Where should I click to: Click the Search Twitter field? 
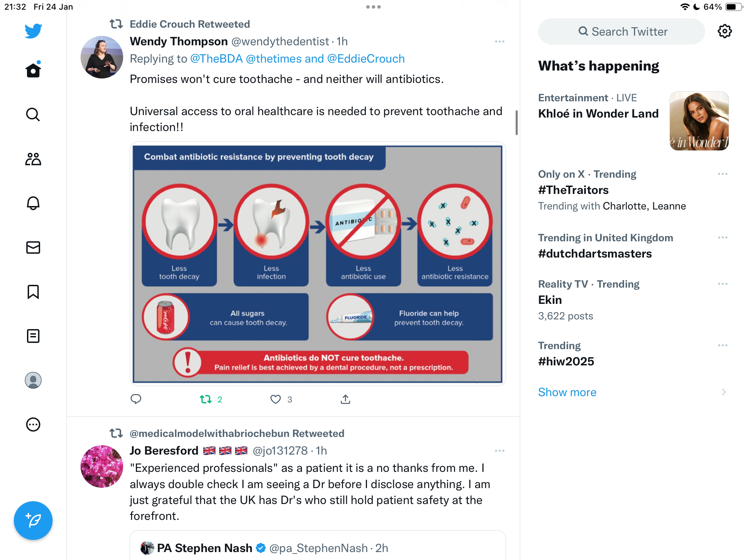pyautogui.click(x=621, y=31)
